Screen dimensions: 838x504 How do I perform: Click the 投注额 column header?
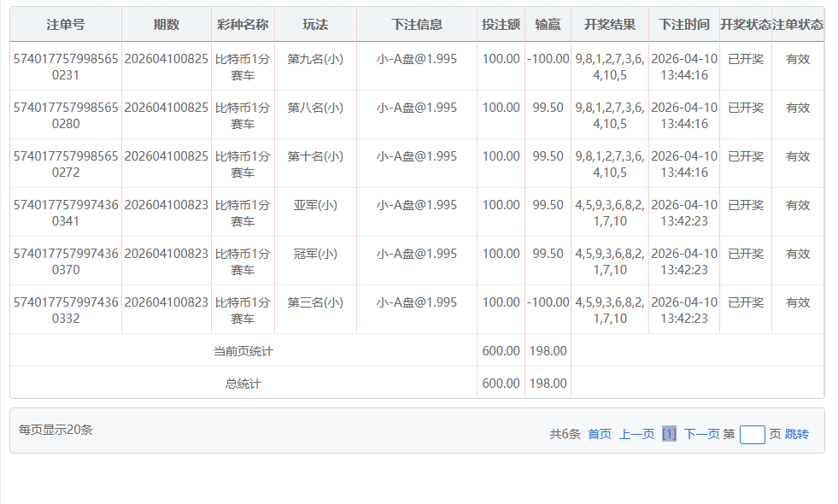pyautogui.click(x=501, y=25)
